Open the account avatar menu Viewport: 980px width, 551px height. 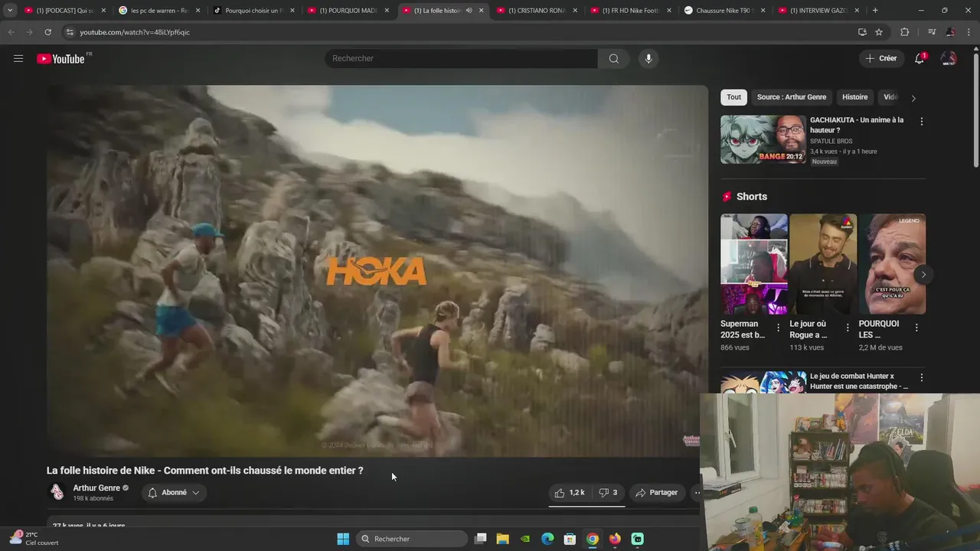(x=949, y=58)
